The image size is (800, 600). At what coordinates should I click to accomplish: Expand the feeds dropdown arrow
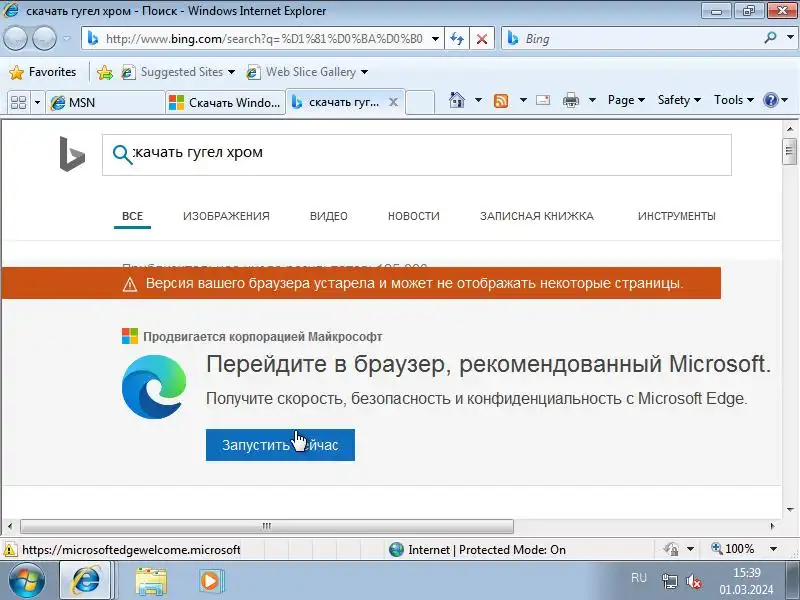click(x=523, y=100)
